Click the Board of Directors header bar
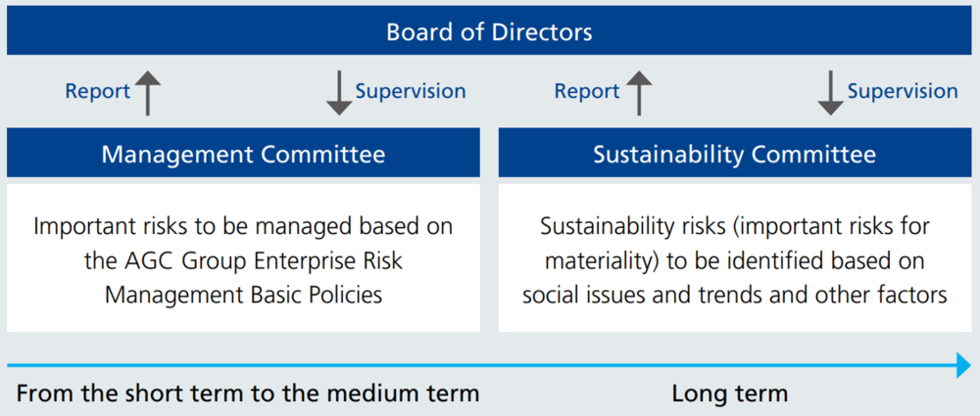Image resolution: width=980 pixels, height=416 pixels. tap(489, 30)
